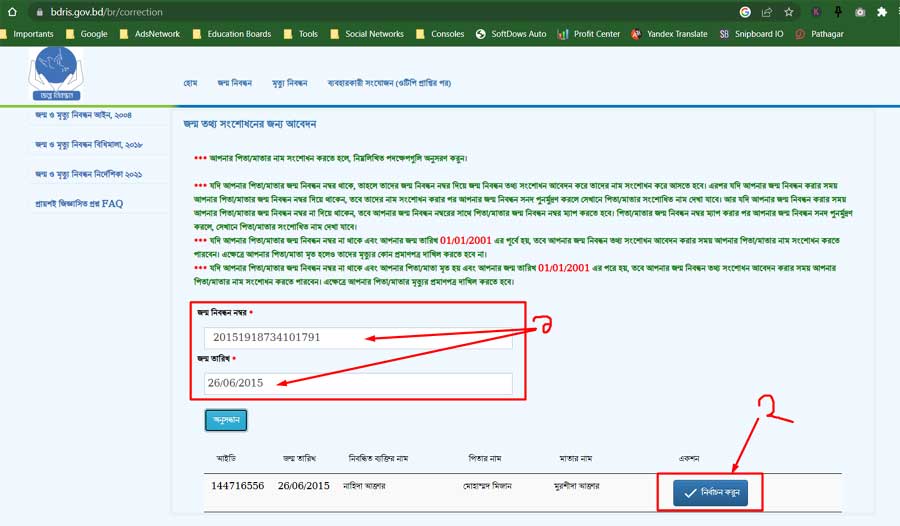The image size is (900, 526).
Task: Open the browser extensions puzzle icon
Action: click(x=882, y=12)
